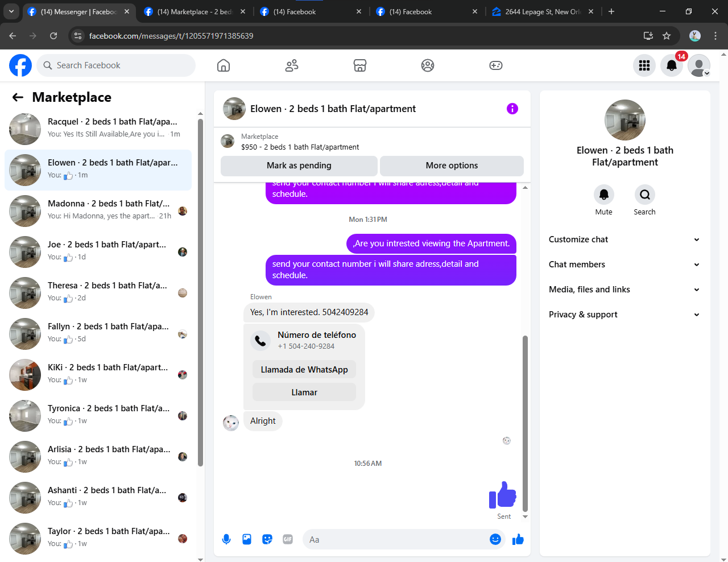Open Madonna conversation
This screenshot has width=728, height=562.
click(x=98, y=211)
